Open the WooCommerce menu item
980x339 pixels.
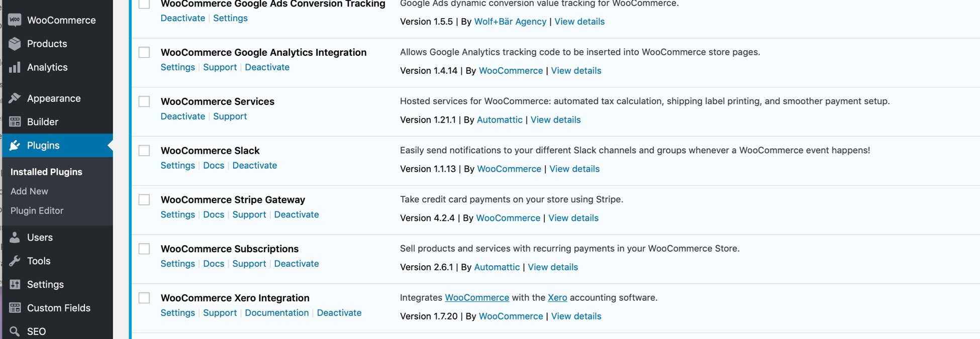click(x=61, y=20)
